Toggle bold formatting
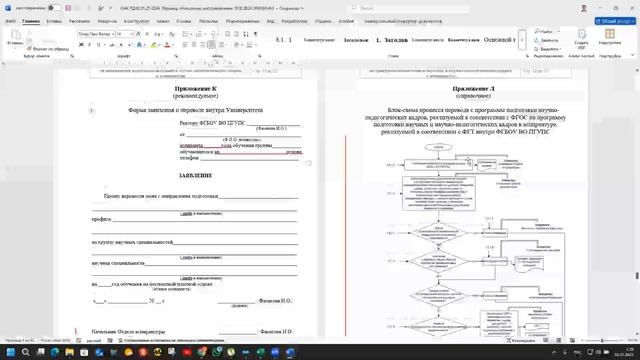Viewport: 640px width, 360px height. point(81,44)
